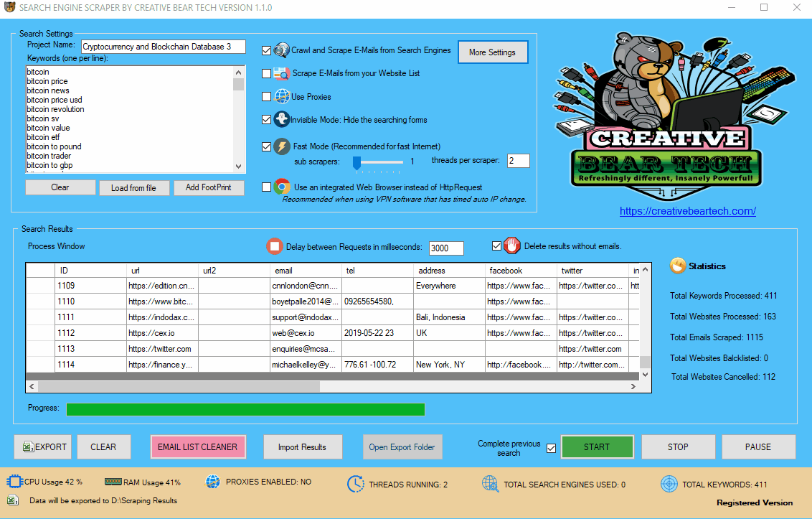Click the threads running clock icon
Image resolution: width=812 pixels, height=519 pixels.
tap(355, 485)
